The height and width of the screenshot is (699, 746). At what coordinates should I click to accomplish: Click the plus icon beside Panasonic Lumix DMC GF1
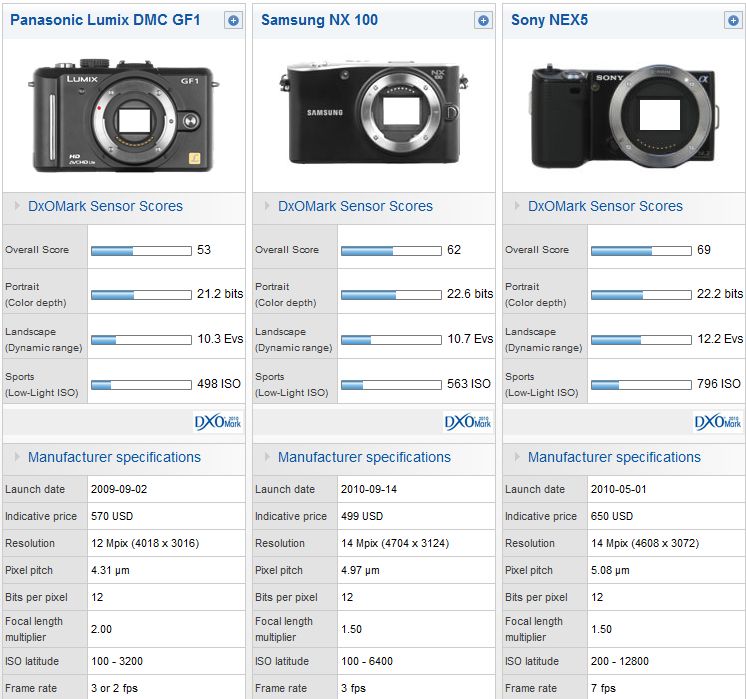click(233, 20)
